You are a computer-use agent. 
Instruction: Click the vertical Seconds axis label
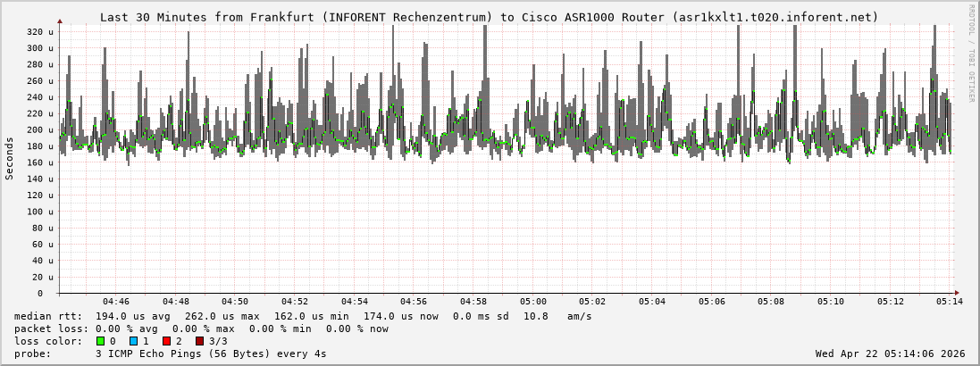tap(10, 158)
